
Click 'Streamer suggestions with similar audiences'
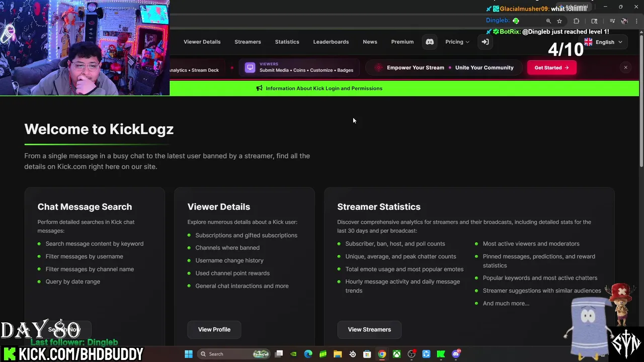pyautogui.click(x=542, y=291)
